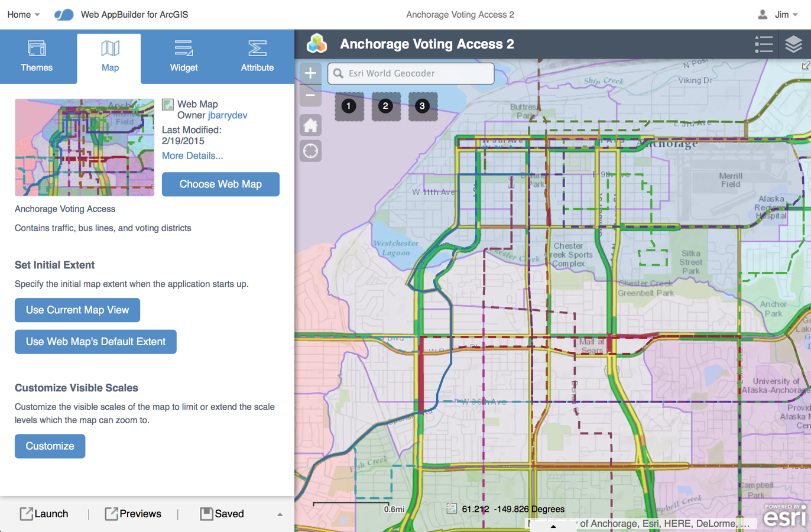
Task: Open the Layer List widget
Action: tap(793, 44)
